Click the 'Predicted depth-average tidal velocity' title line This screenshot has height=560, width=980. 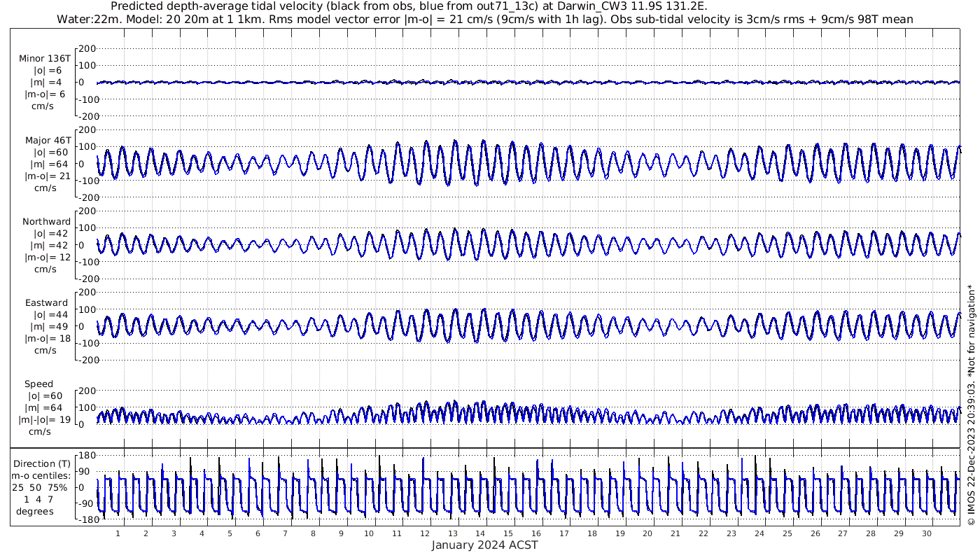[409, 6]
